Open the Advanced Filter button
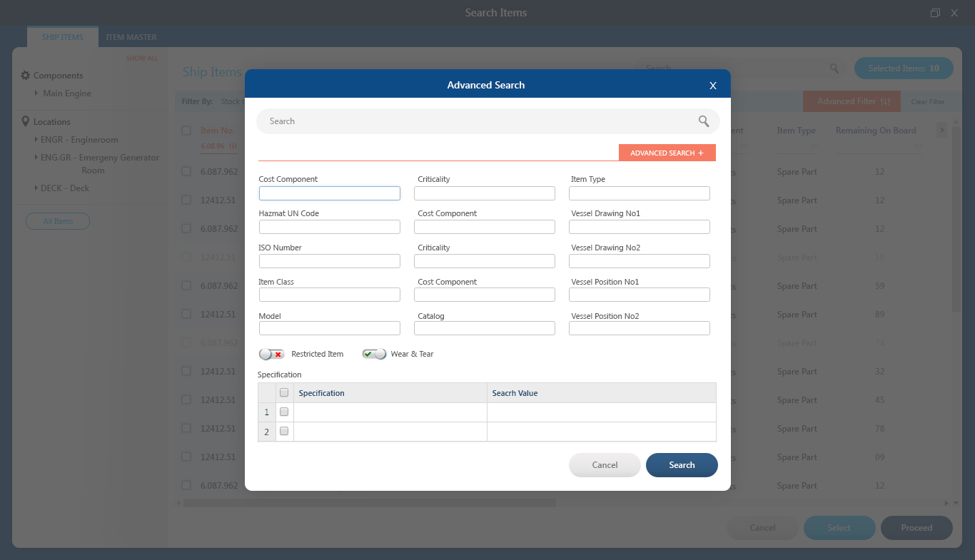Screen dimensions: 975x560 (852, 101)
